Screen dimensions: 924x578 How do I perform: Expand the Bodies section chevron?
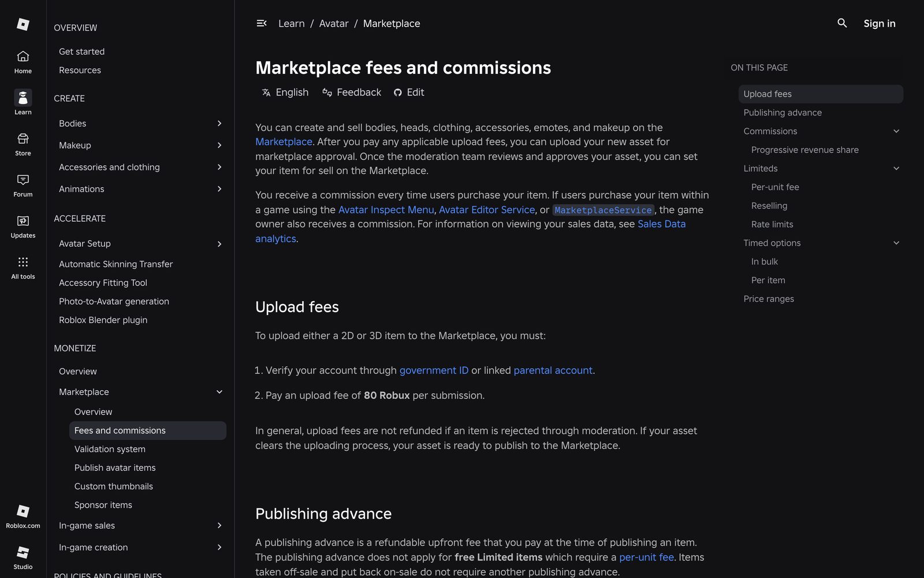point(219,123)
